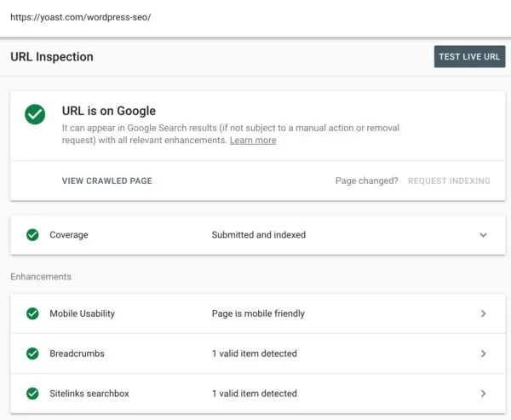Click the 'Mobile Usability' label
The image size is (511, 420).
(82, 314)
